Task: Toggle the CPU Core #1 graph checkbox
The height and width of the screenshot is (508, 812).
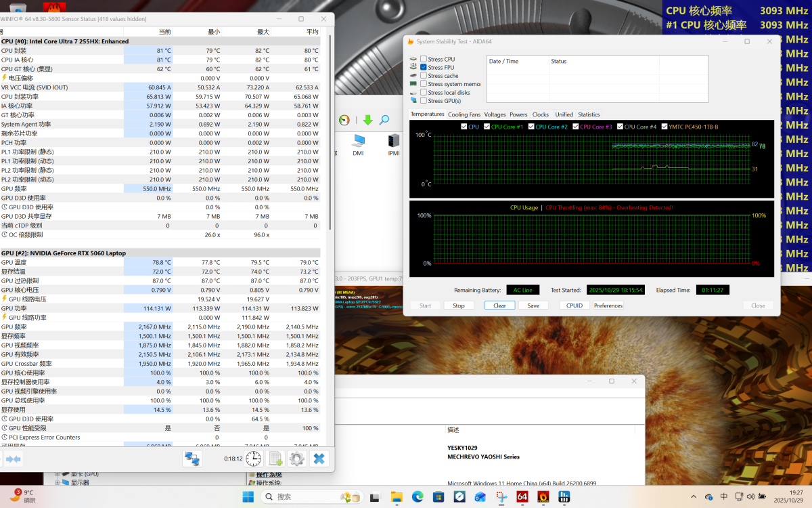Action: click(487, 127)
